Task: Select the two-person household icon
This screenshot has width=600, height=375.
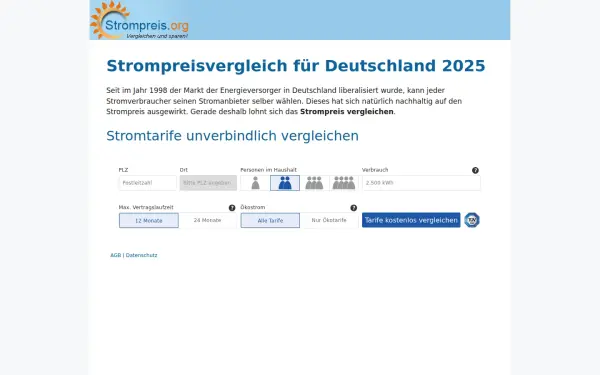Action: point(285,183)
